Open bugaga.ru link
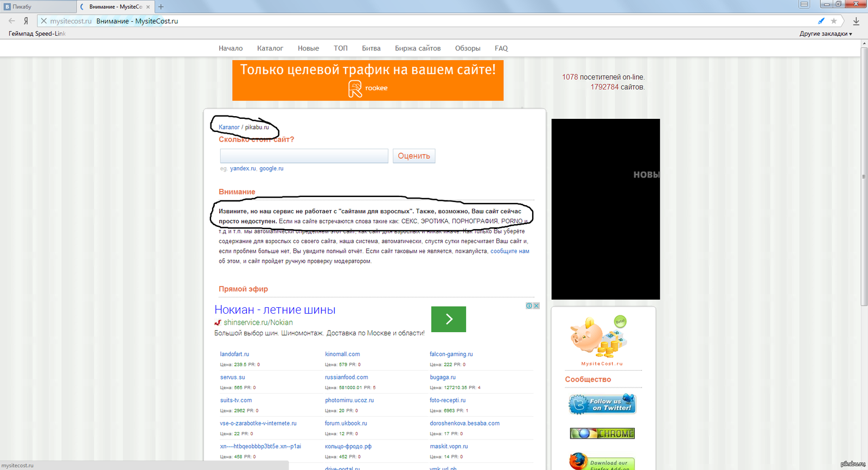 (443, 377)
